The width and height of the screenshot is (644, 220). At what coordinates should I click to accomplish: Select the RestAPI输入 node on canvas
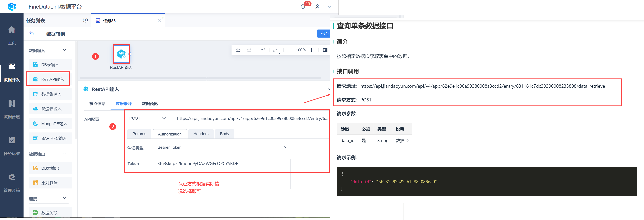click(x=121, y=54)
